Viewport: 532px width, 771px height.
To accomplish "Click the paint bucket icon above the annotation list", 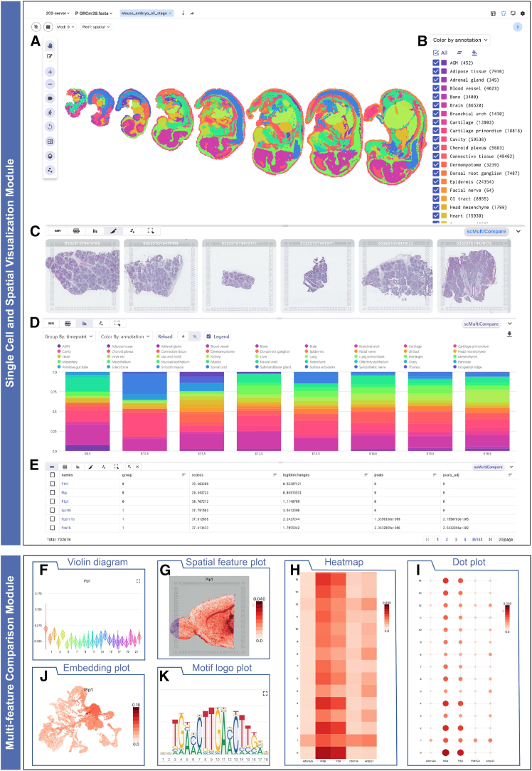I will point(474,53).
